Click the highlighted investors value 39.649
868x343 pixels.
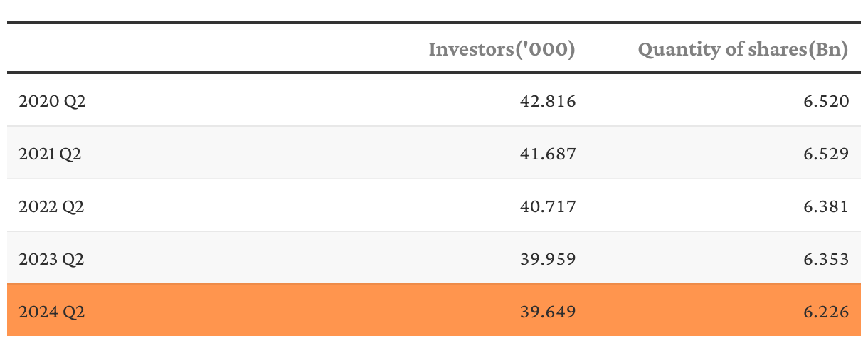point(547,312)
